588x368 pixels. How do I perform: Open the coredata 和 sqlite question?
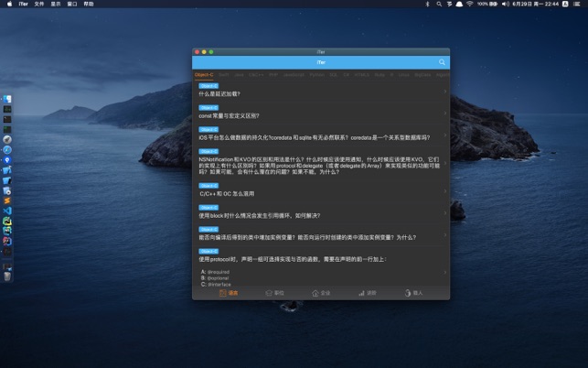pyautogui.click(x=321, y=134)
